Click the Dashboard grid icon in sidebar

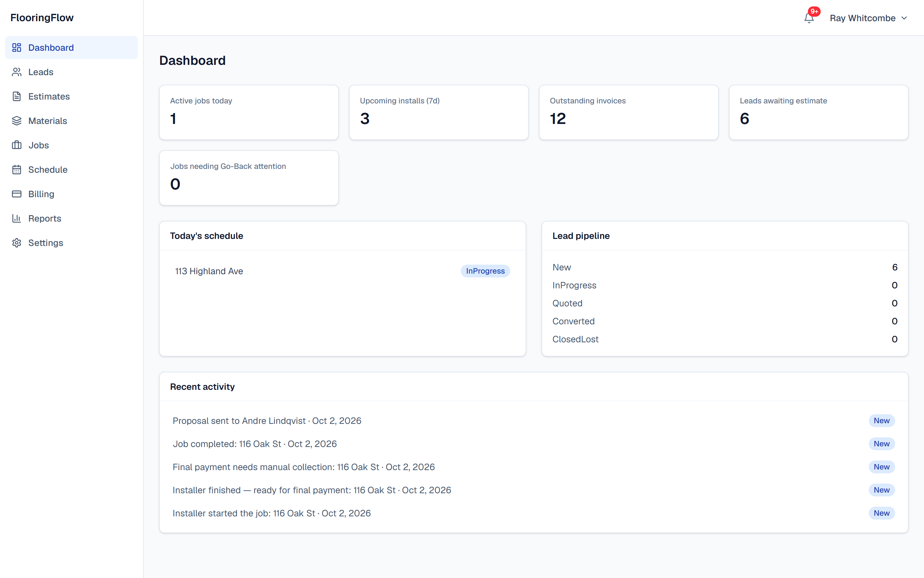[16, 48]
